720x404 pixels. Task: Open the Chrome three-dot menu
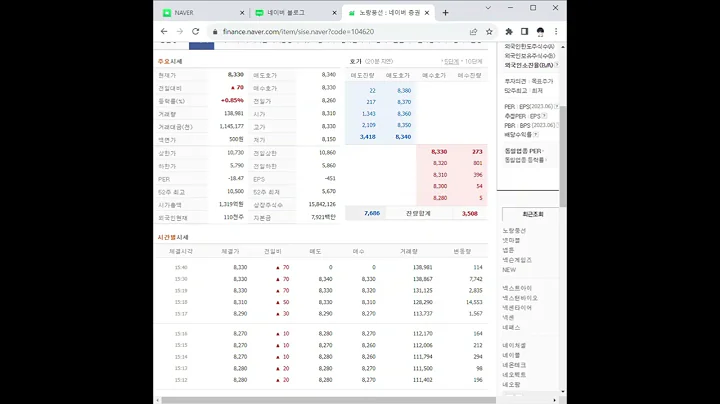(x=556, y=32)
